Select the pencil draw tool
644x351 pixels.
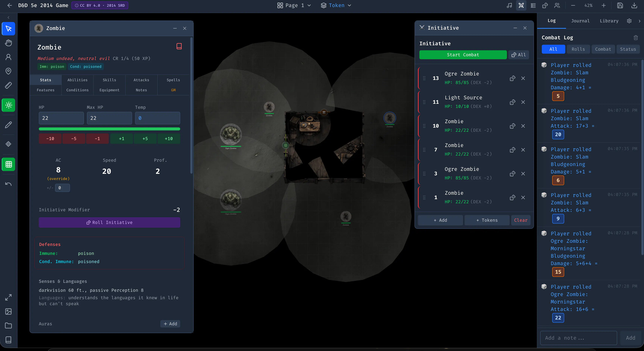point(9,125)
